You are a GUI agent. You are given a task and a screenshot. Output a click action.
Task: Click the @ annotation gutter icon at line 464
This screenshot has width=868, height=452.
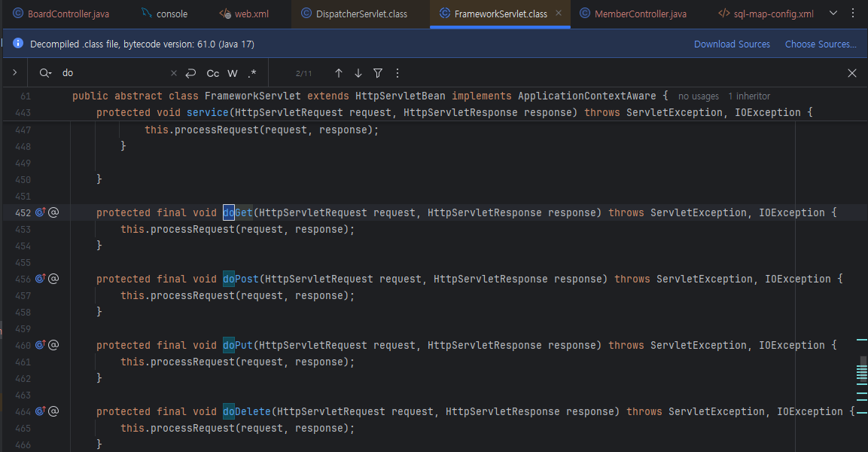[53, 411]
